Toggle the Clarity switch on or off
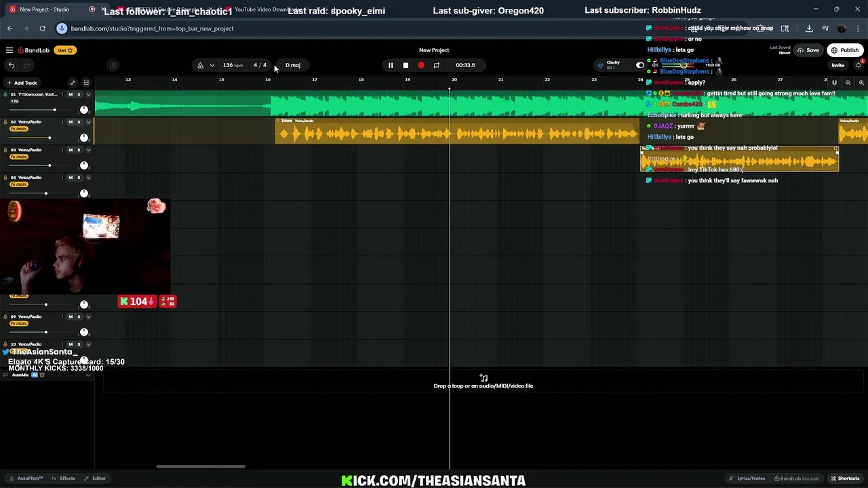 point(639,65)
